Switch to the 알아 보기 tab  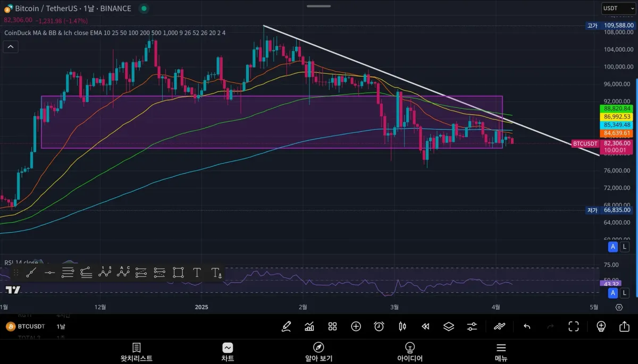click(x=318, y=352)
